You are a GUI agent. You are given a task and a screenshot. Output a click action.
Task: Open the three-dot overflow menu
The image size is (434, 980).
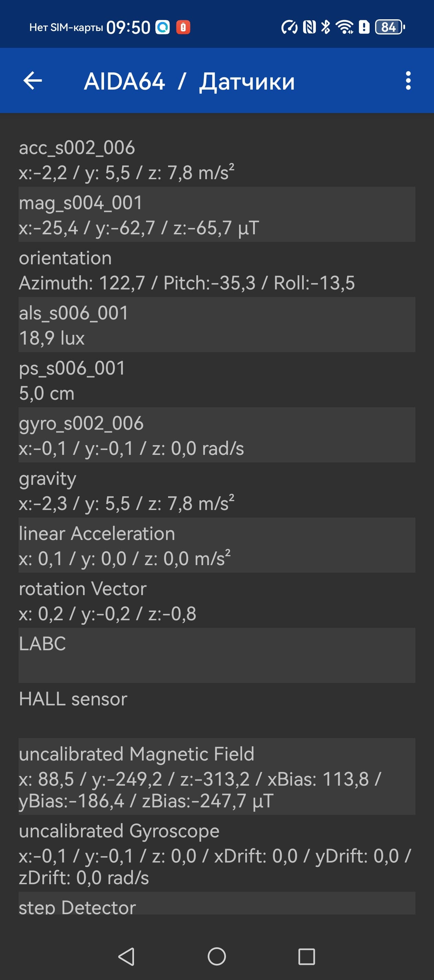tap(408, 81)
